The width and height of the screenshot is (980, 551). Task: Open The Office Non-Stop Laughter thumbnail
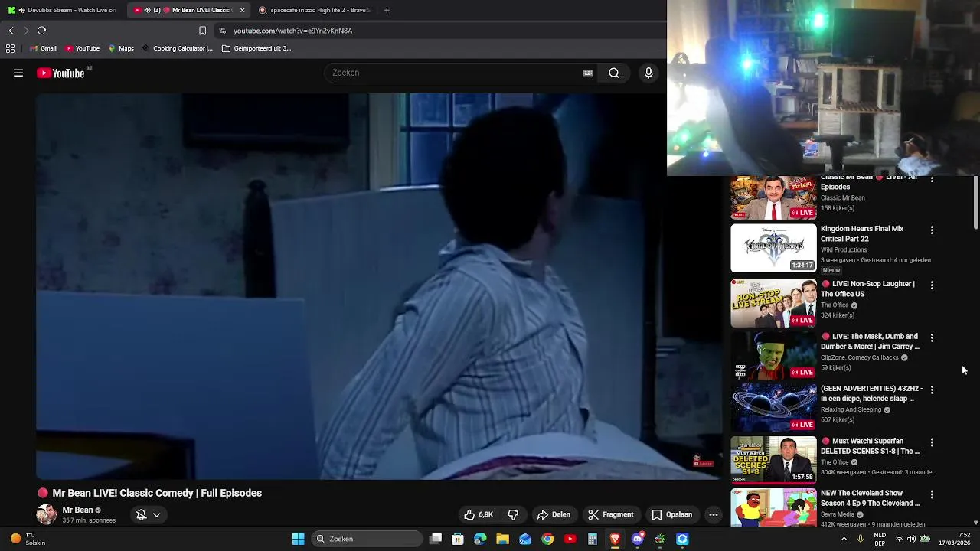pyautogui.click(x=773, y=303)
